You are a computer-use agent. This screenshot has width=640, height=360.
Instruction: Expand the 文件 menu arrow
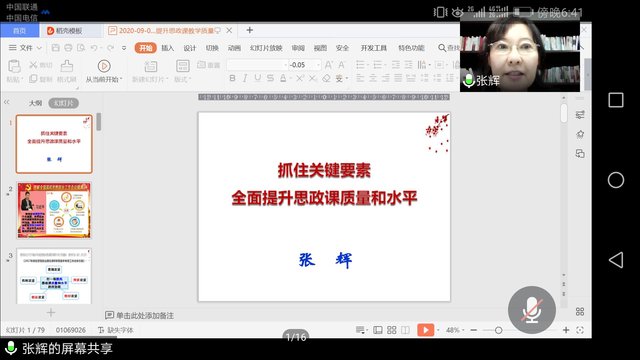pos(40,48)
